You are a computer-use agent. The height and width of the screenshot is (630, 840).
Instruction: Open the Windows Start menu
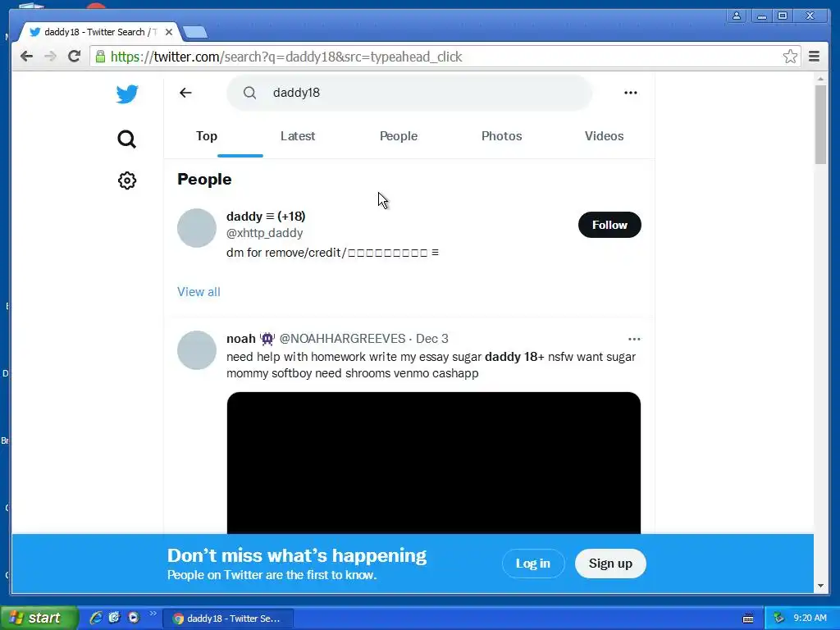[38, 618]
